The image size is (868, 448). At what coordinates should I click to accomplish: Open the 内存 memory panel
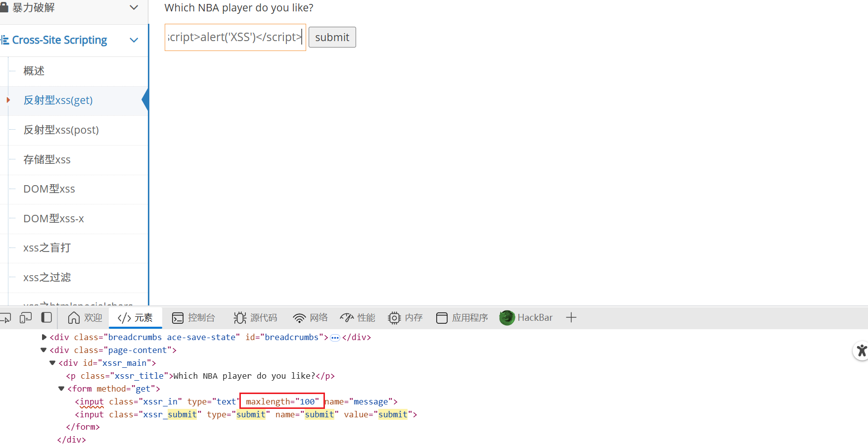coord(405,318)
